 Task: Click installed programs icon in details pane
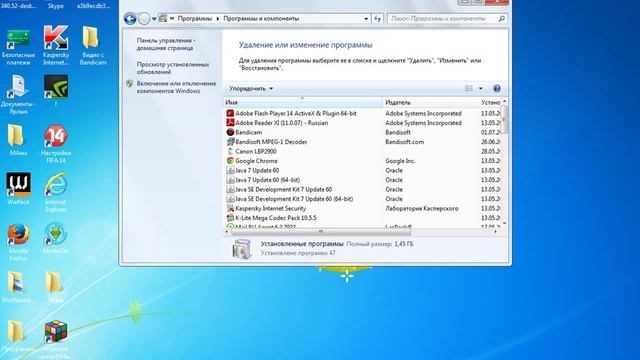242,249
